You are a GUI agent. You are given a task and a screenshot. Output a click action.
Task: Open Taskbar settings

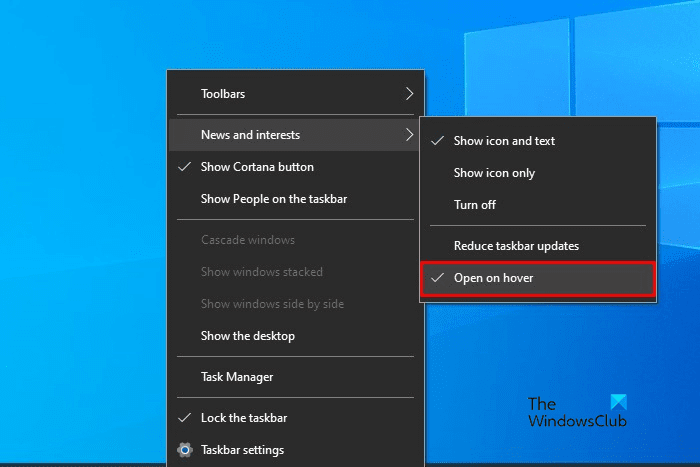[x=296, y=450]
